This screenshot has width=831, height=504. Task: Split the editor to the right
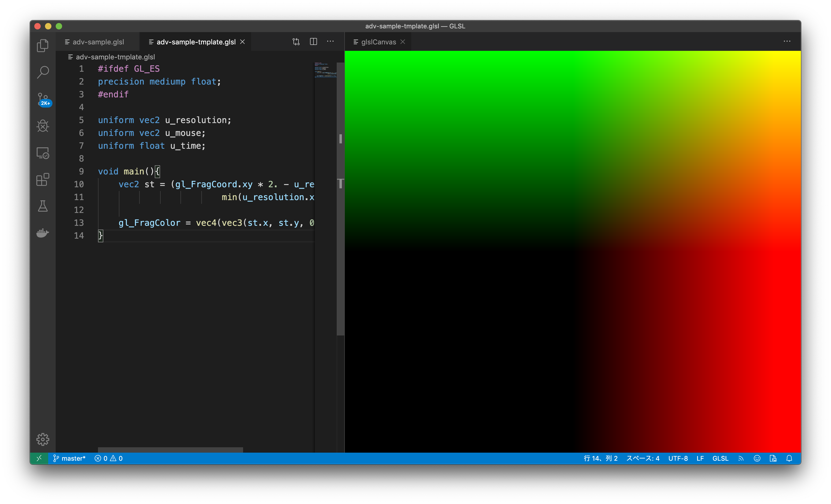[x=313, y=41]
